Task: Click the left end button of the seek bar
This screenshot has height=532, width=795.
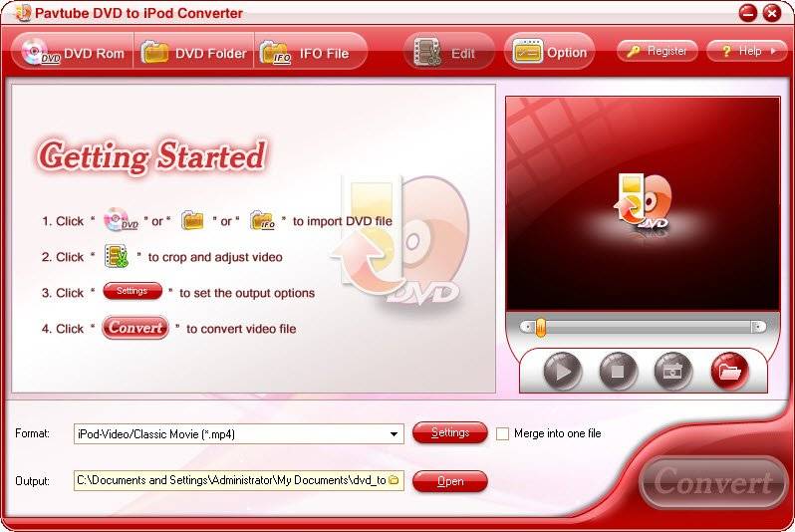Action: click(x=527, y=327)
